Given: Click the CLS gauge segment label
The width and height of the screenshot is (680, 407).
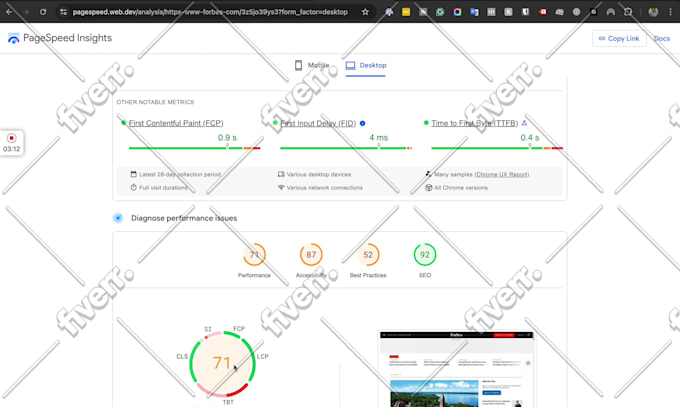Looking at the screenshot, I should pos(182,357).
